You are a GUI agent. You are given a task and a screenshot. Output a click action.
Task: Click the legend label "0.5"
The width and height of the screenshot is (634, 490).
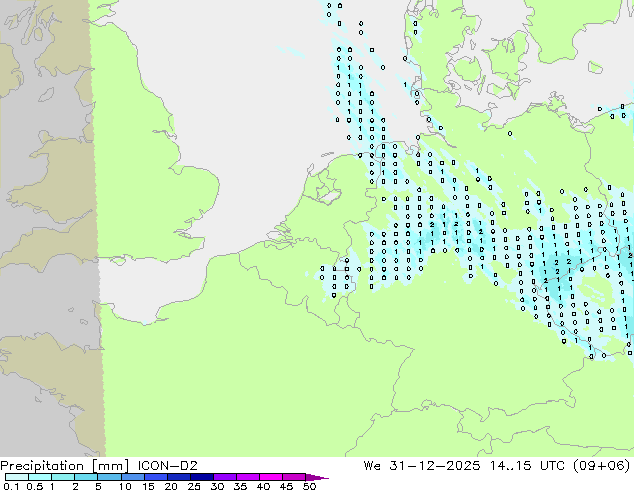(x=35, y=486)
